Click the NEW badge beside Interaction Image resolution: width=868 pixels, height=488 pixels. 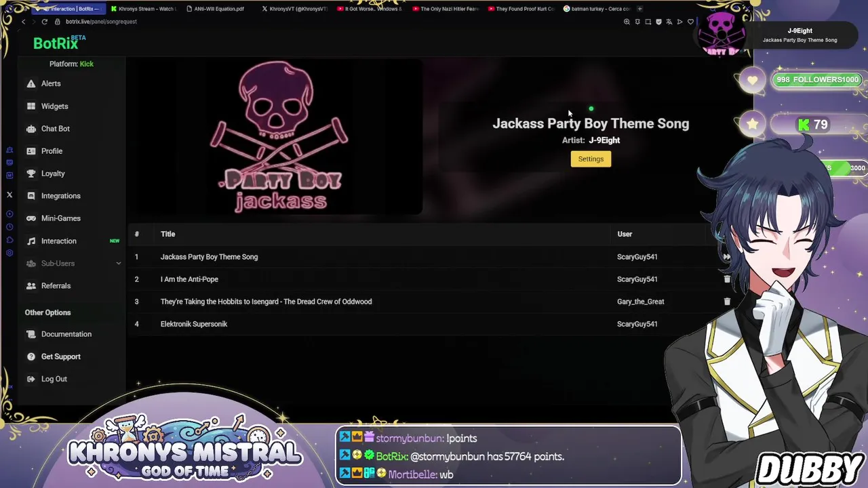click(115, 241)
